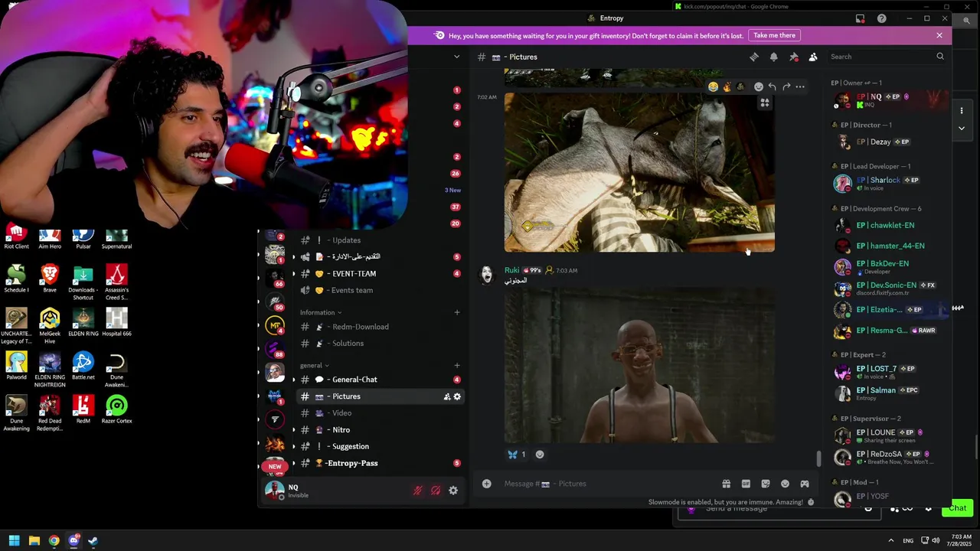Image resolution: width=980 pixels, height=551 pixels.
Task: Open the emoji picker in message bar
Action: [x=785, y=484]
